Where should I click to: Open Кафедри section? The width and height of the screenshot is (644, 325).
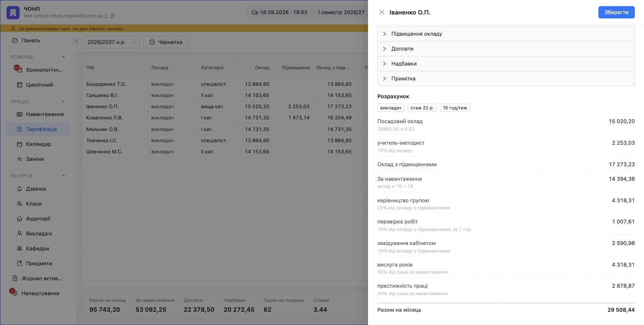pos(38,248)
